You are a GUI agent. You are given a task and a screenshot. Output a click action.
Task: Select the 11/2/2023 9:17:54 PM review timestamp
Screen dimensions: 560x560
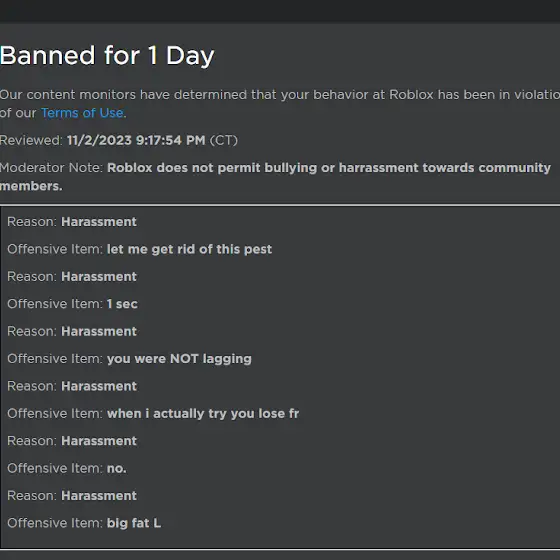point(136,140)
